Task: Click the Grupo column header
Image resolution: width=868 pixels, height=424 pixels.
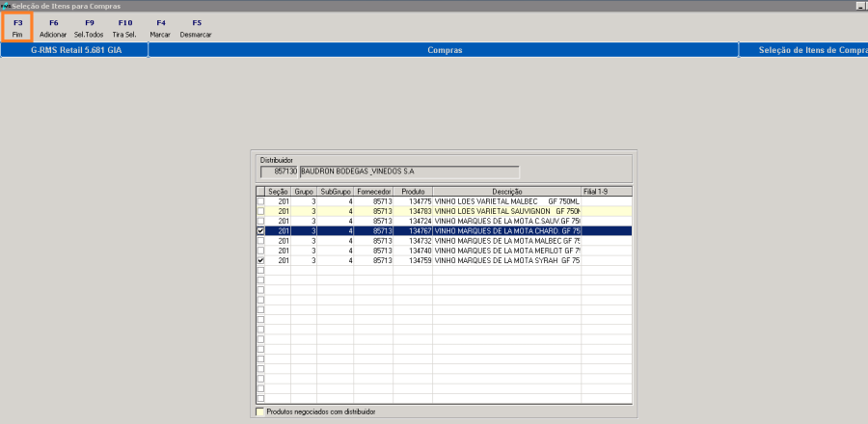Action: point(304,191)
